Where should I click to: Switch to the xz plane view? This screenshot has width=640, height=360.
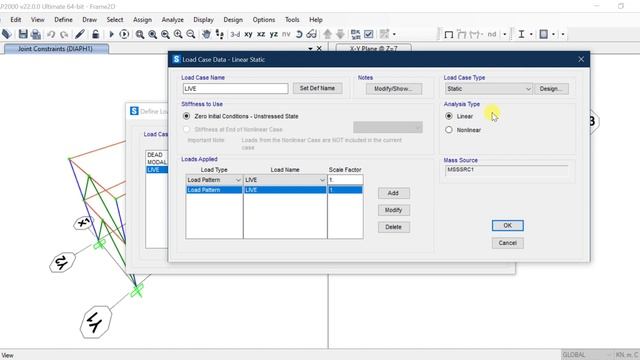pyautogui.click(x=261, y=34)
